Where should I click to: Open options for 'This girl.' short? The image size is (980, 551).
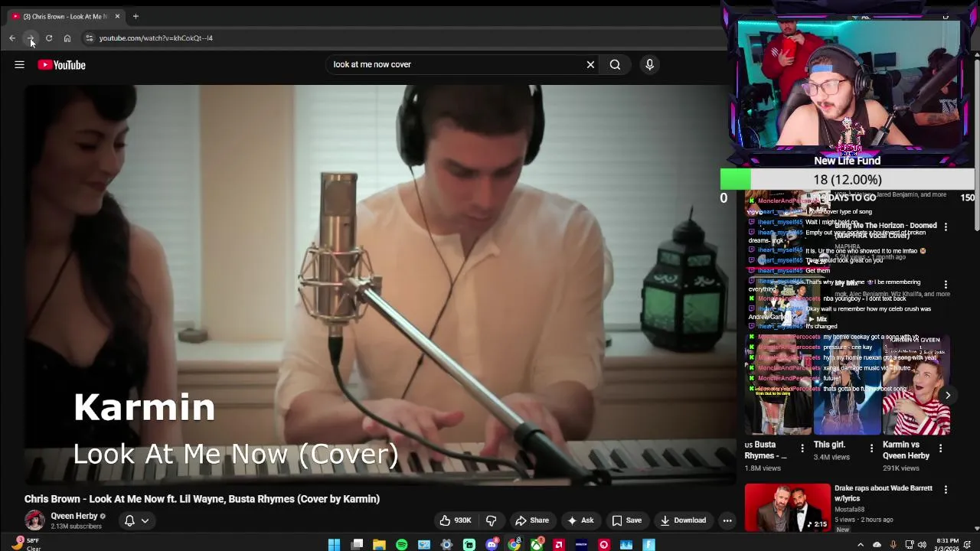click(x=871, y=448)
